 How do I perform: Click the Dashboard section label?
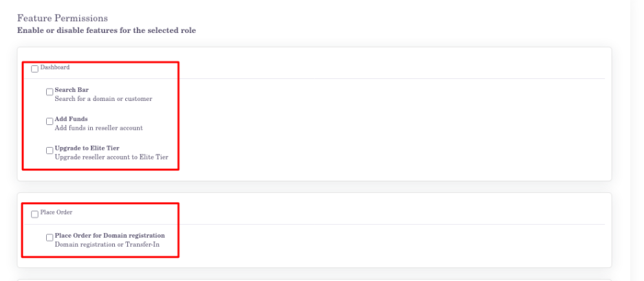click(55, 67)
